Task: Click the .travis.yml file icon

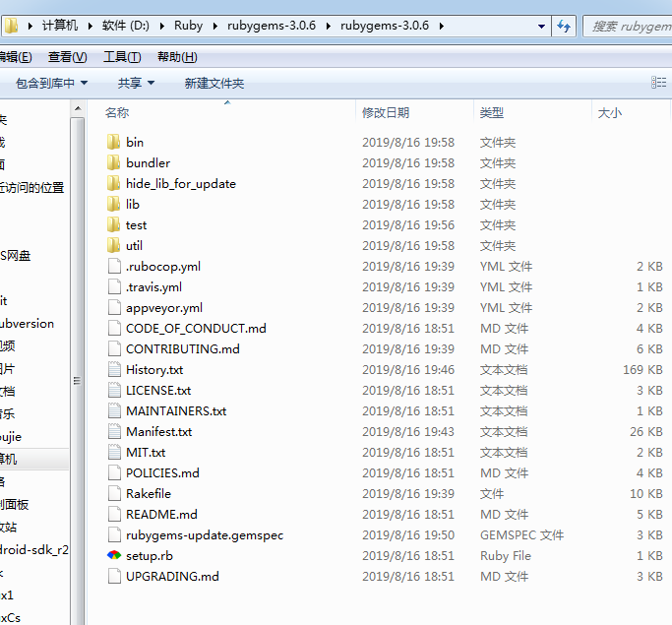Action: pos(114,286)
